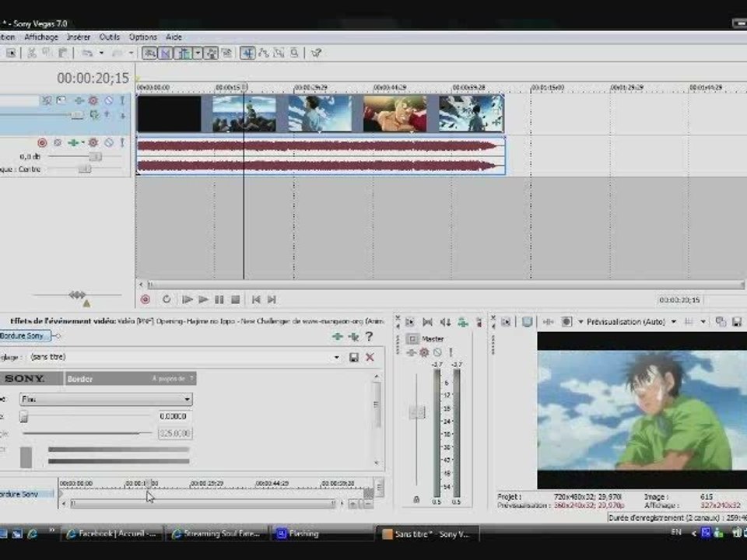Select the Selection Edit tool
Screen dimensions: 747x560
279,53
